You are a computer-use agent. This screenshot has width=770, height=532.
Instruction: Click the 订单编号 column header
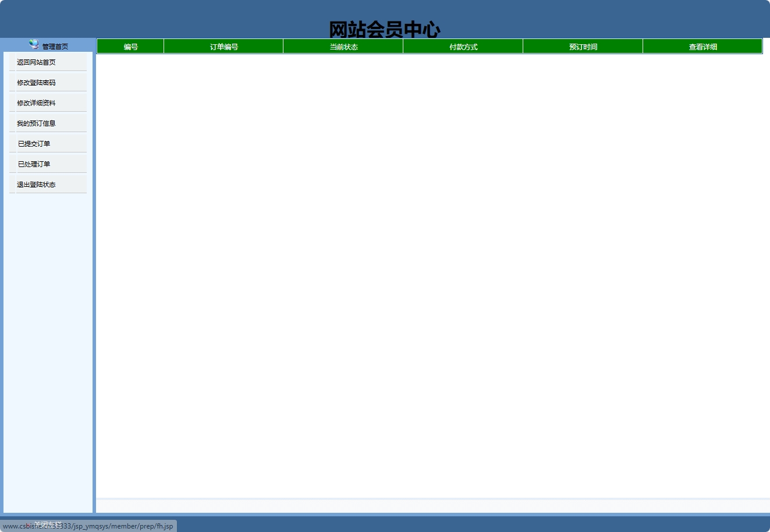[x=223, y=46]
